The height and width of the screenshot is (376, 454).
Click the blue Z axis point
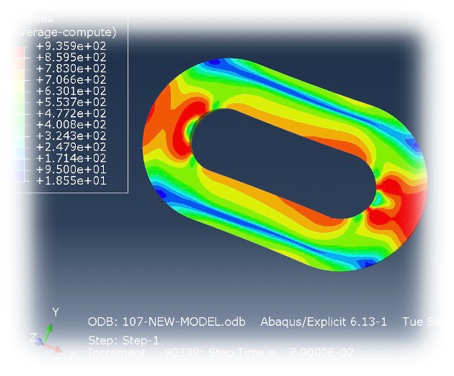tap(40, 342)
